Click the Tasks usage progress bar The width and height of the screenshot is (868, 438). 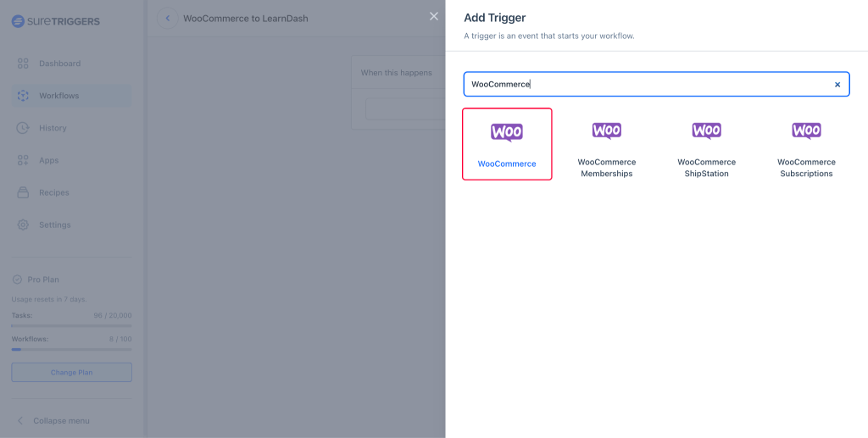click(x=71, y=325)
